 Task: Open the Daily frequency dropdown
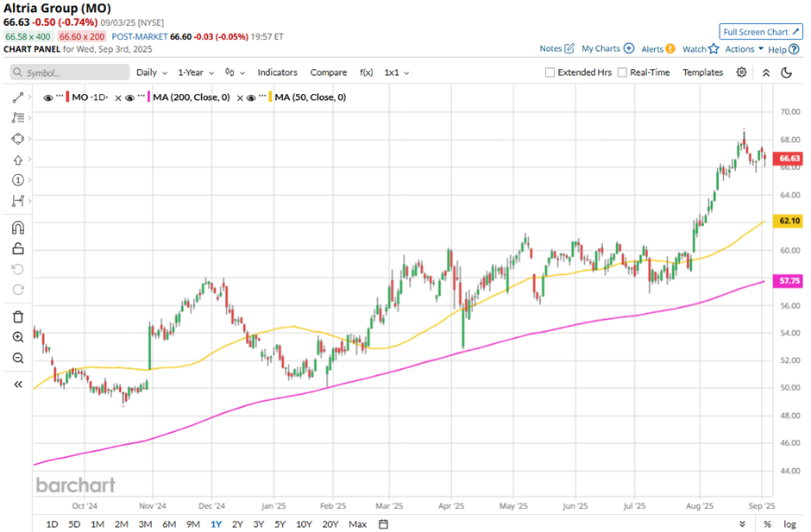pyautogui.click(x=152, y=72)
